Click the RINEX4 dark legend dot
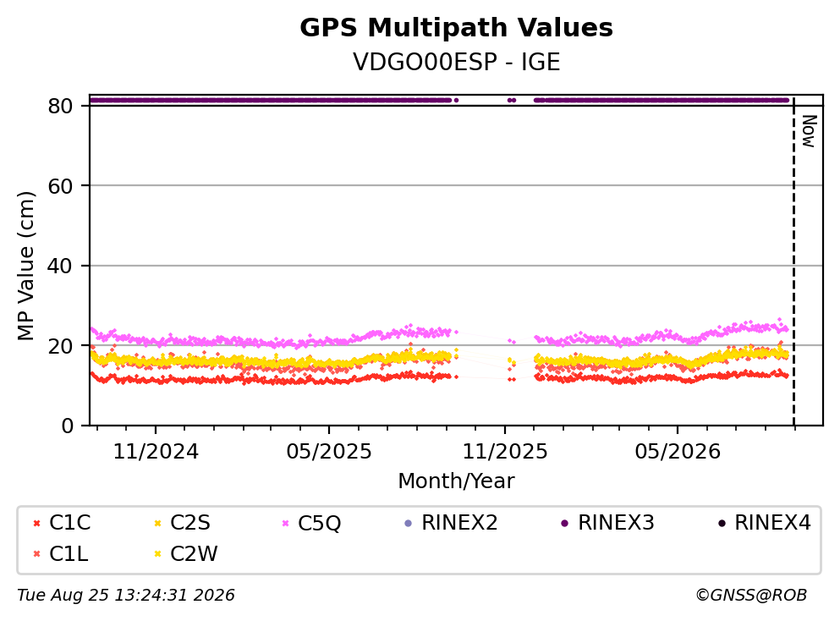 pyautogui.click(x=722, y=524)
